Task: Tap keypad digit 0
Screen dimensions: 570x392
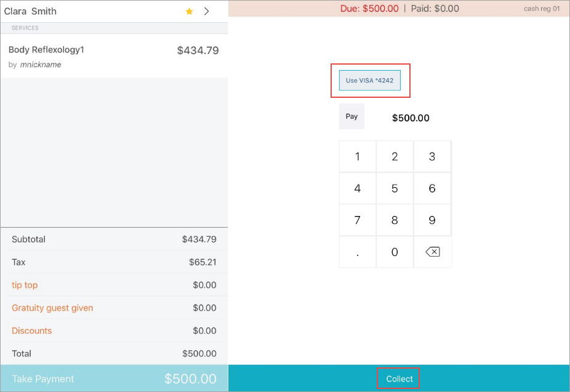Action: coord(395,252)
